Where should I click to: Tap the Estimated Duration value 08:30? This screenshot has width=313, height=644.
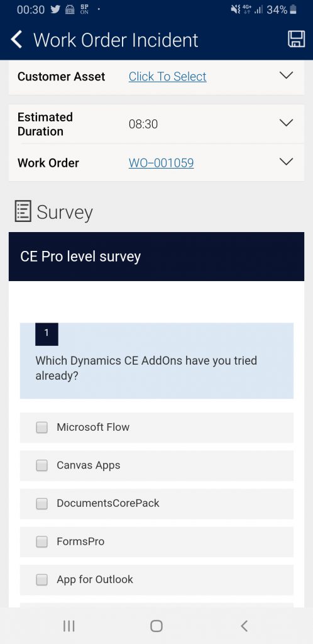143,124
